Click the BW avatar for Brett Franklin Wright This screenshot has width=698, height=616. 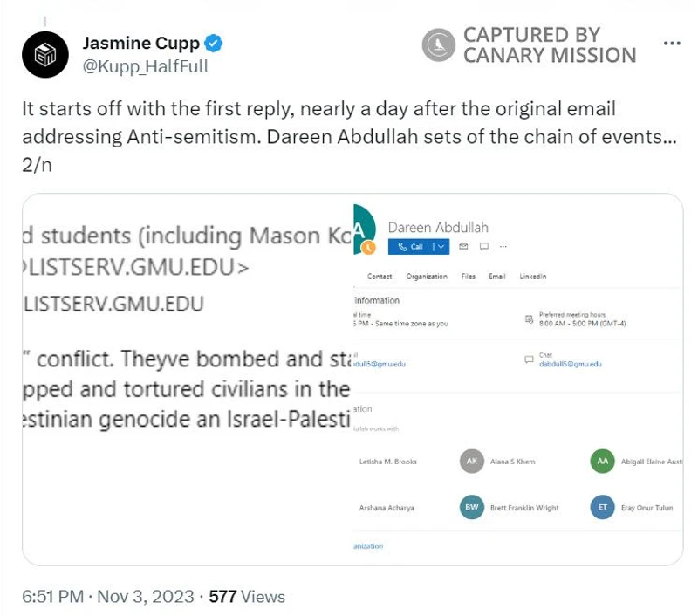471,508
